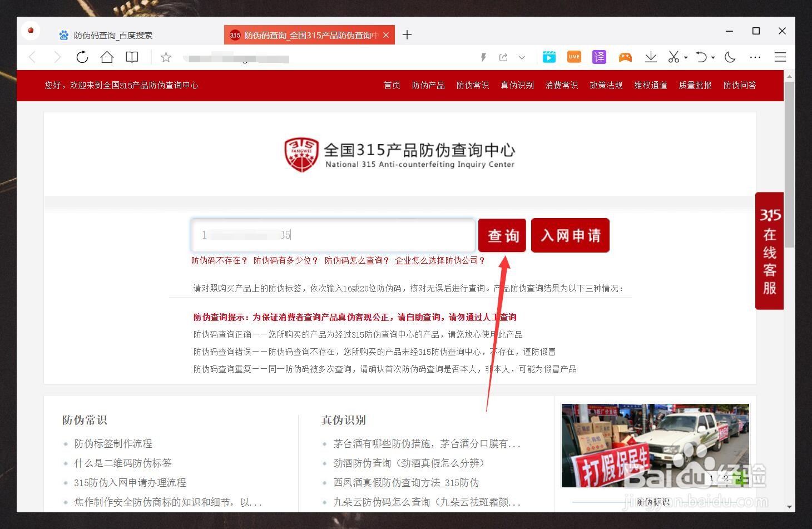Focus the anti-counterfeiting code input field
This screenshot has width=812, height=529.
333,235
